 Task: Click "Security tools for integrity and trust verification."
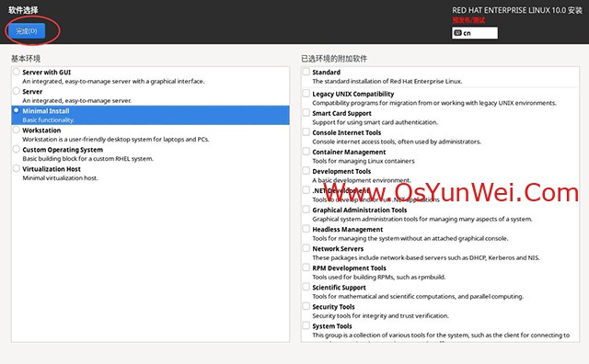pos(380,316)
